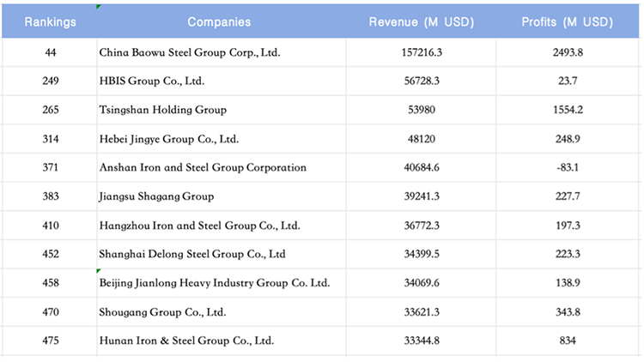Select revenue value 53980
The image size is (644, 362).
pos(421,110)
